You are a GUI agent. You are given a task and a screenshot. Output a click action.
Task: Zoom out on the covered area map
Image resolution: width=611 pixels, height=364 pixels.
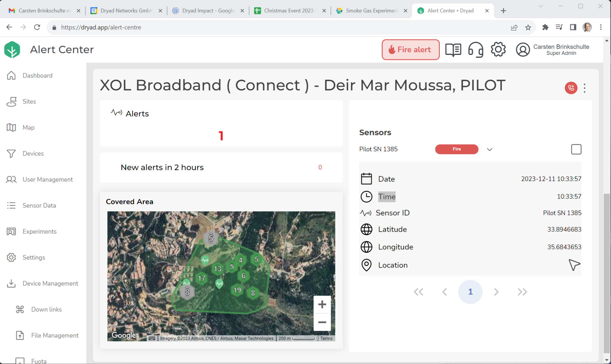coord(322,322)
